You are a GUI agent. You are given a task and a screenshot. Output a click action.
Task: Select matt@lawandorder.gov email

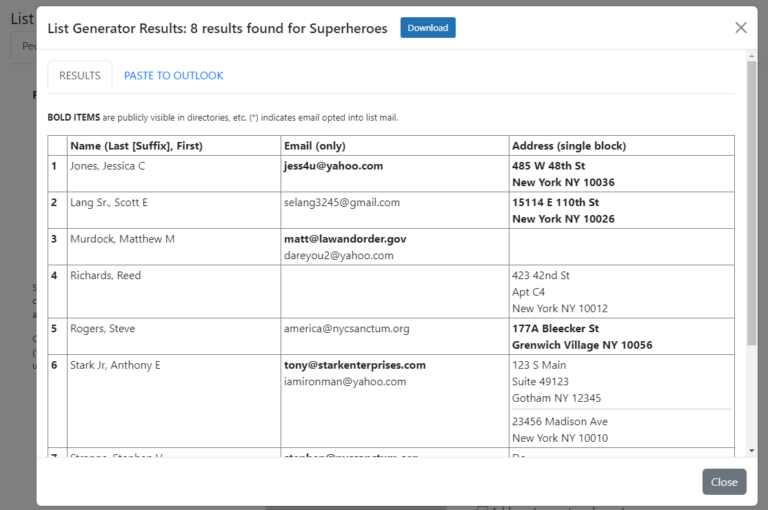pyautogui.click(x=345, y=239)
